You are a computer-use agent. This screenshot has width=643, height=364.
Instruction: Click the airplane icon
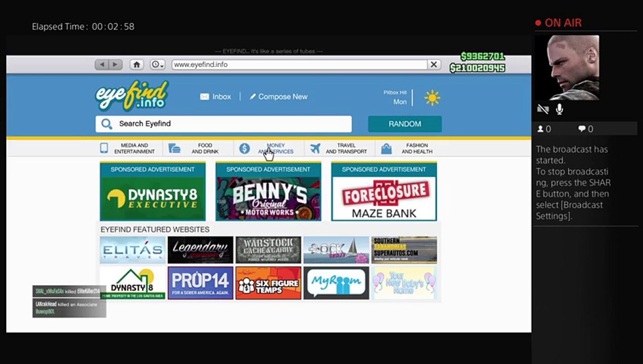(315, 148)
